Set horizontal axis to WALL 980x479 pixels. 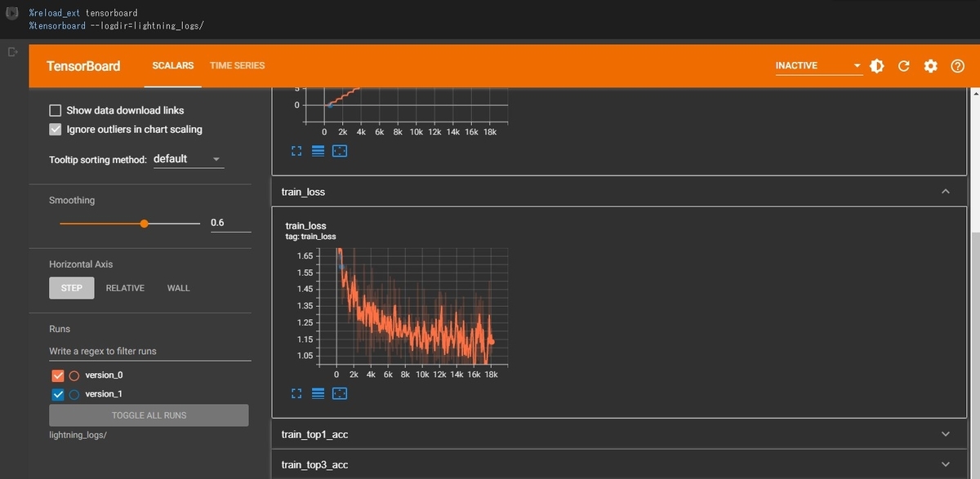click(179, 288)
